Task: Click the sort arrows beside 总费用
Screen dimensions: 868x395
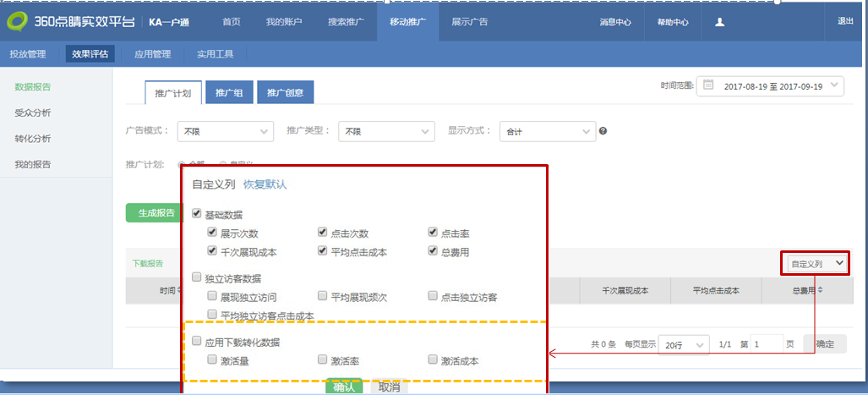Action: tap(820, 290)
